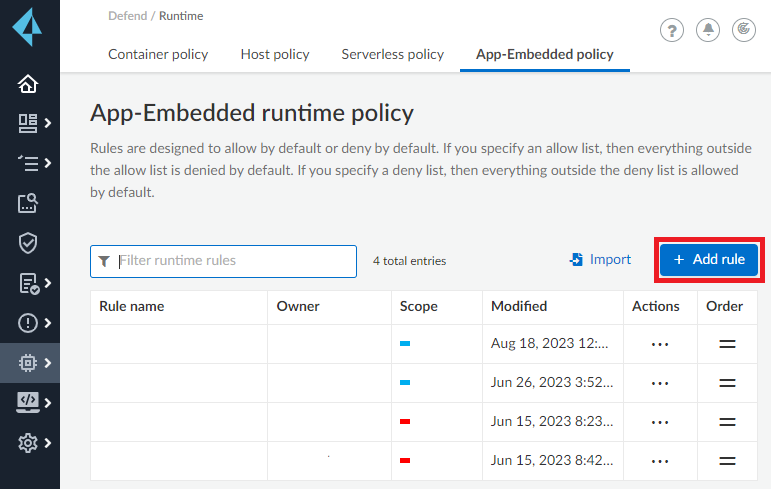
Task: Open actions menu for Aug 18, 2023 rule
Action: coord(659,344)
